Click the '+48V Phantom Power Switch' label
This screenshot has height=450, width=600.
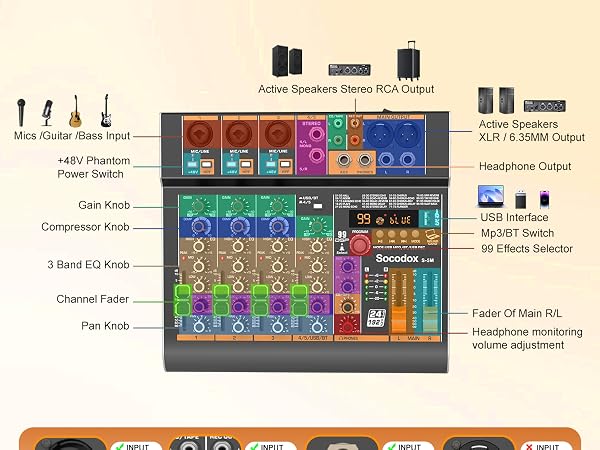94,167
